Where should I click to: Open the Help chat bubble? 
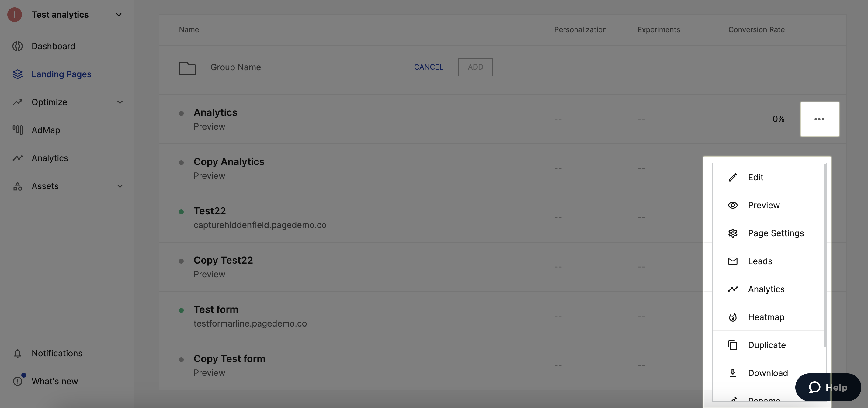828,387
